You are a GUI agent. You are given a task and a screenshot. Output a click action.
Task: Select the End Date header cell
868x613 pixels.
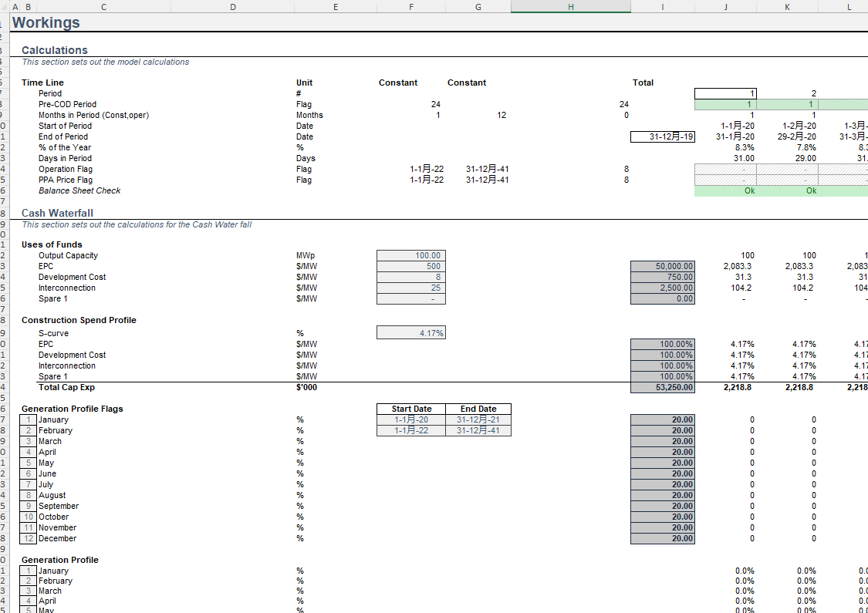click(x=478, y=409)
